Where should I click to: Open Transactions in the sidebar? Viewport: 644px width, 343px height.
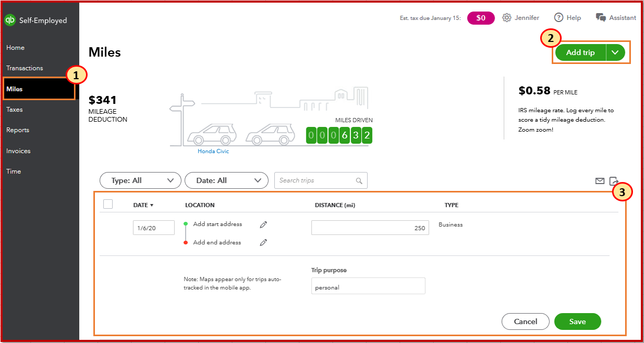(25, 68)
